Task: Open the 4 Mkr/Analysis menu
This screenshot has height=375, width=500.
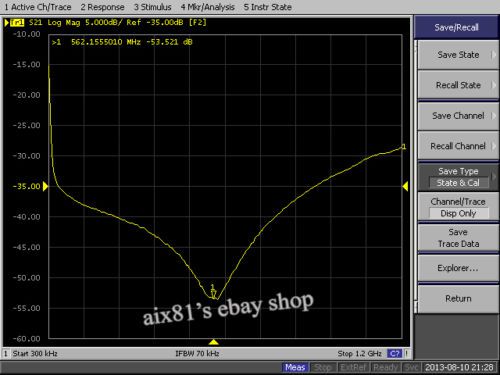Action: (207, 7)
